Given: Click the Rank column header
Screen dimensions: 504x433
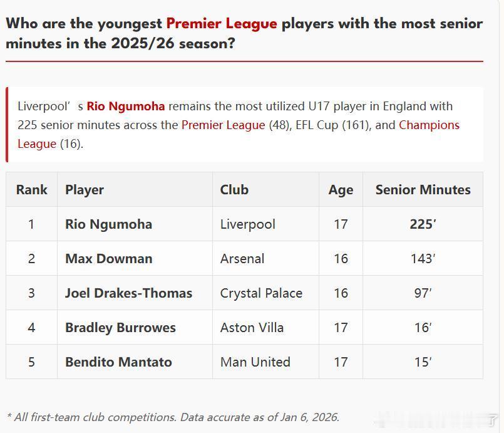Looking at the screenshot, I should pyautogui.click(x=32, y=190).
